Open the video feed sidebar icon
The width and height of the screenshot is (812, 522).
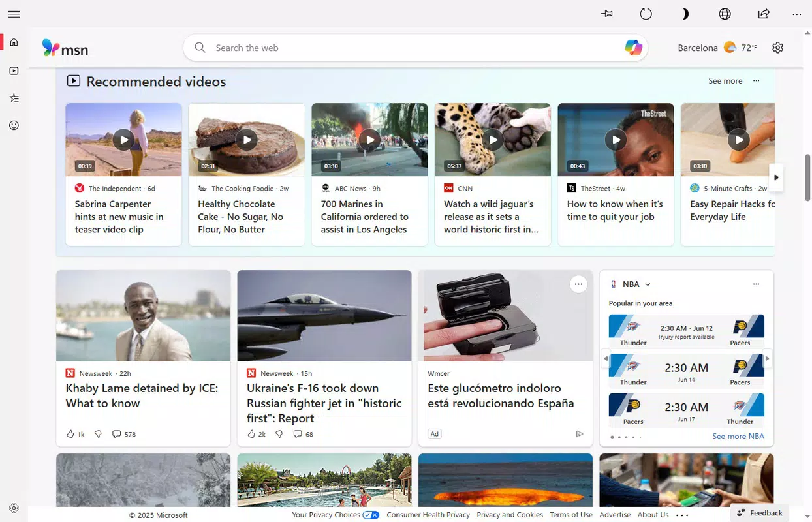coord(14,70)
